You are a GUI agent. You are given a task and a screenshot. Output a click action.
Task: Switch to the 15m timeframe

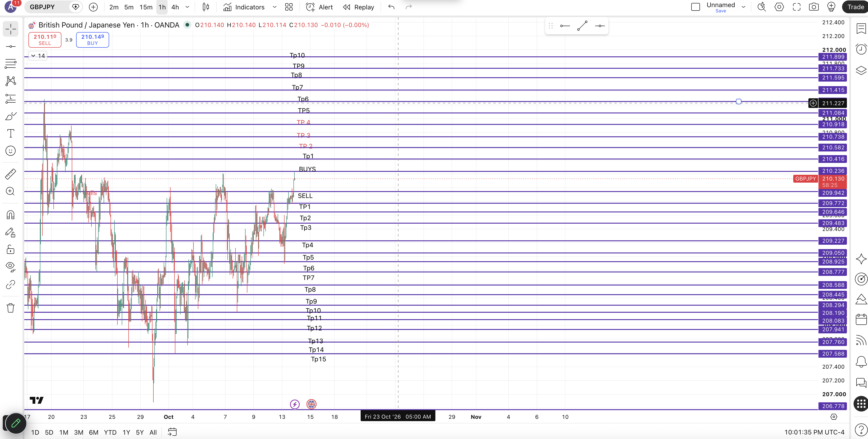click(146, 7)
